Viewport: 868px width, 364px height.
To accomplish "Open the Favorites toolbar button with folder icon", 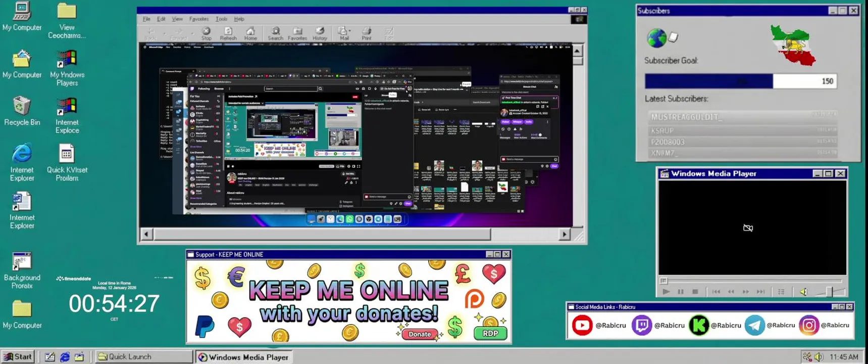I will pyautogui.click(x=297, y=33).
